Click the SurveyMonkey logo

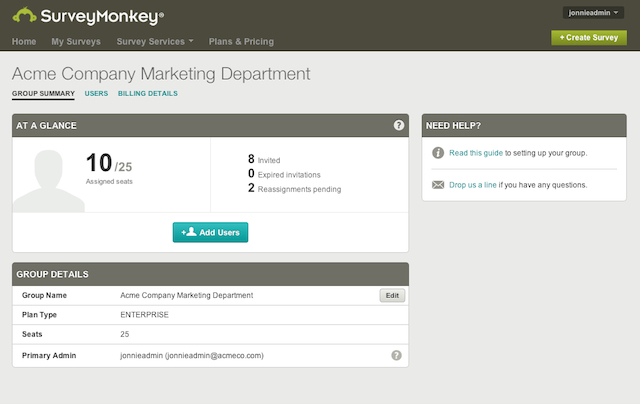(x=89, y=15)
